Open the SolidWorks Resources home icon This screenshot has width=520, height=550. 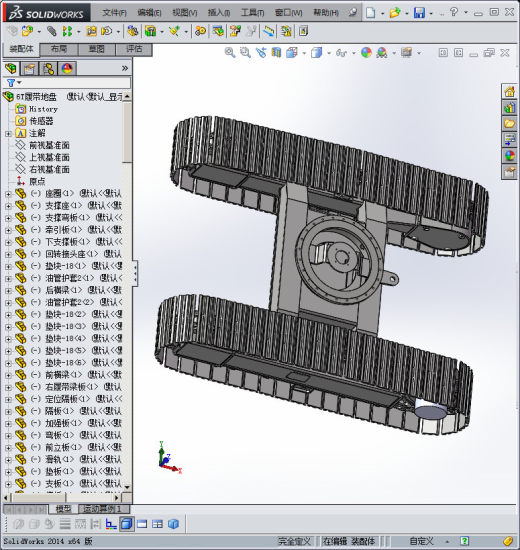pos(509,92)
